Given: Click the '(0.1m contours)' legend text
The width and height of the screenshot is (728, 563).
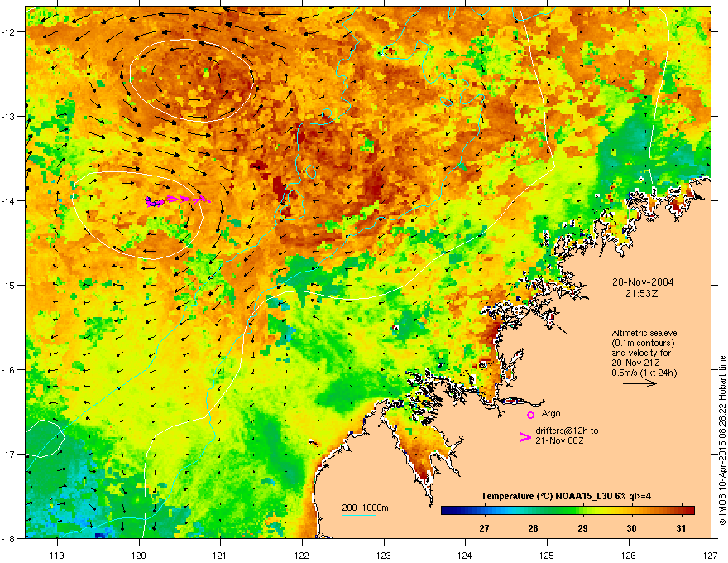Looking at the screenshot, I should pyautogui.click(x=643, y=344).
